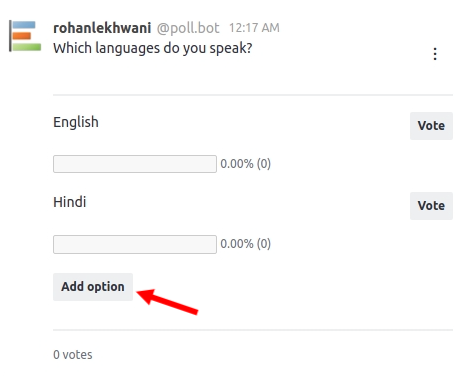Open the message actions kebab menu
The image size is (467, 377).
point(435,54)
